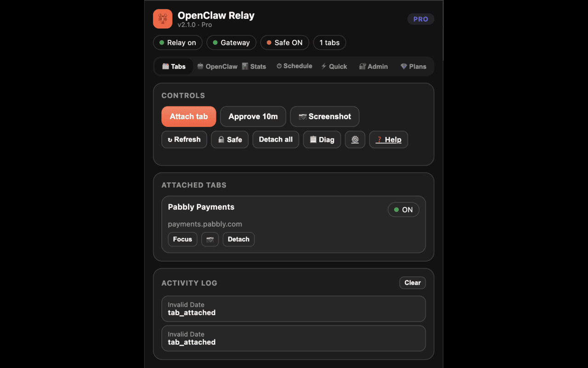
Task: Click the Refresh button
Action: [184, 139]
